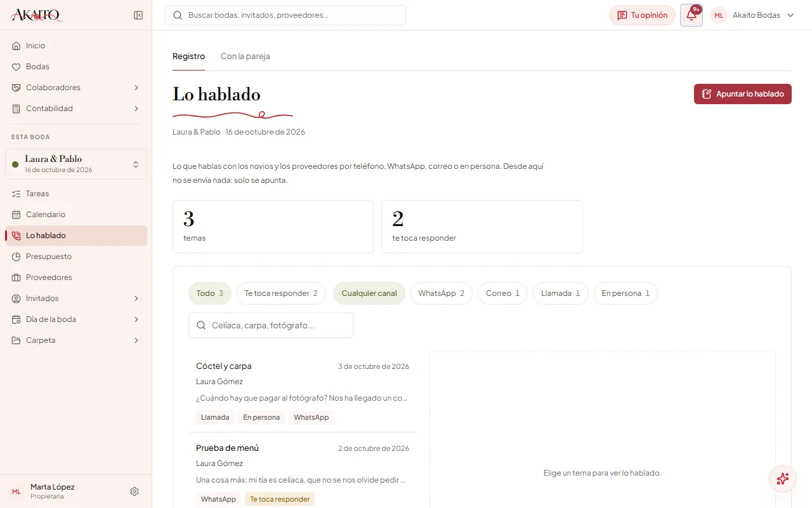This screenshot has width=812, height=508.
Task: Click the Día de la boda calendar icon
Action: click(x=16, y=319)
